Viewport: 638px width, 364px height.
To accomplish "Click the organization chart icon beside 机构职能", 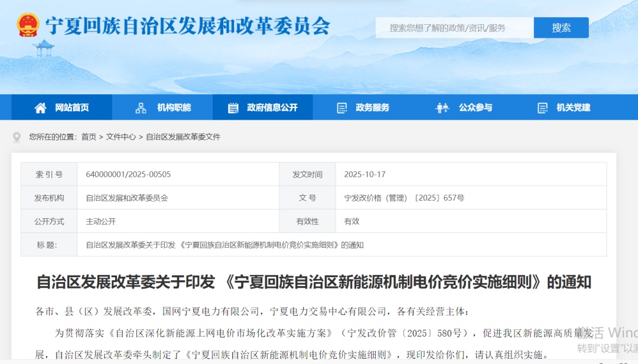I will click(x=141, y=108).
